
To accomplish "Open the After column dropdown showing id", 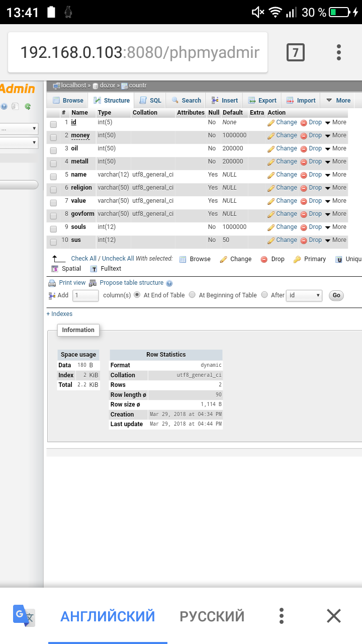I will [x=304, y=296].
